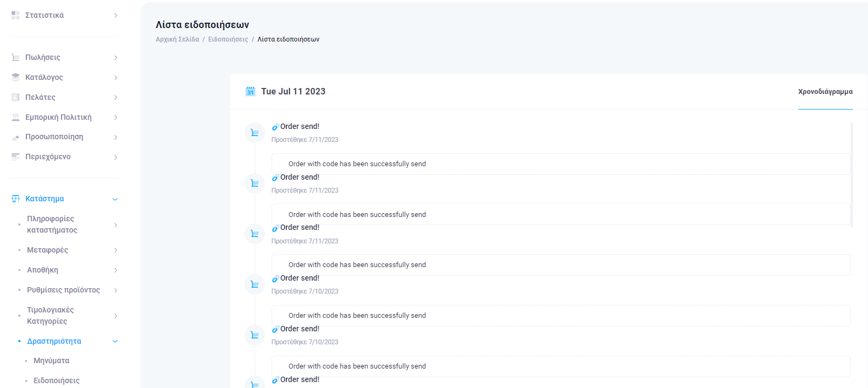
Task: Expand the Μεταφορές submenu
Action: click(x=116, y=250)
